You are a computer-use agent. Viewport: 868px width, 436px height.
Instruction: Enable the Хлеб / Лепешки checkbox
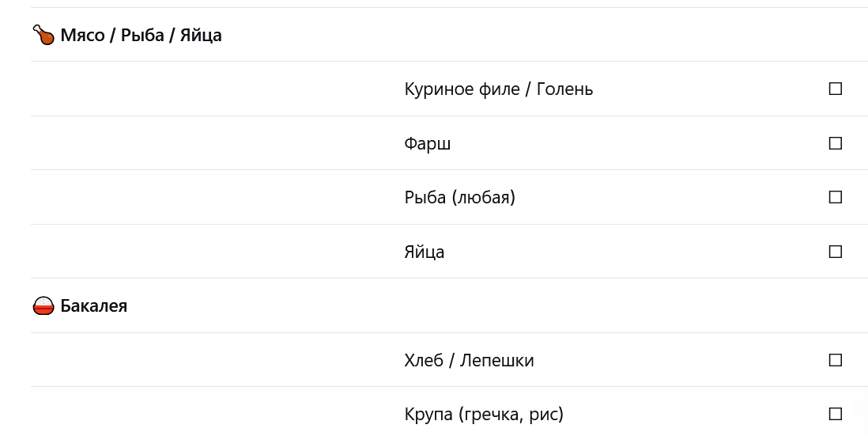[835, 360]
